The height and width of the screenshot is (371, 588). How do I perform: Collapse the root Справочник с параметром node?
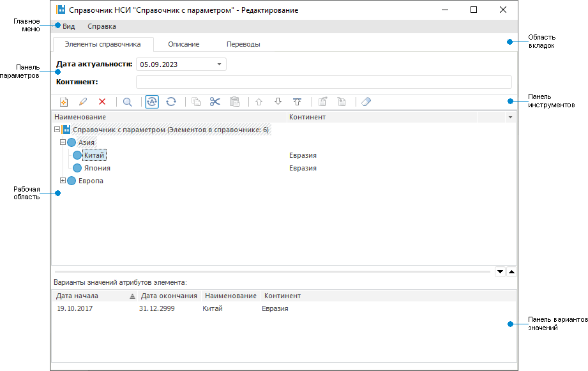coord(57,130)
